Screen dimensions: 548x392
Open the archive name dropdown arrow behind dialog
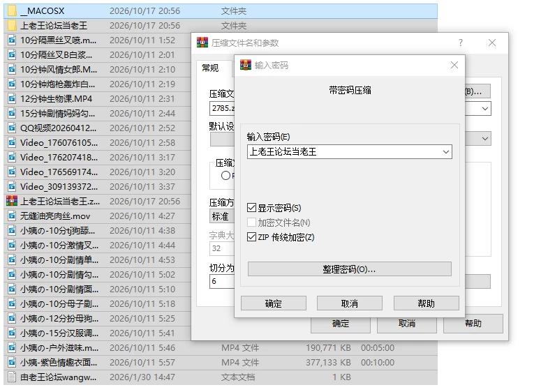click(x=485, y=109)
